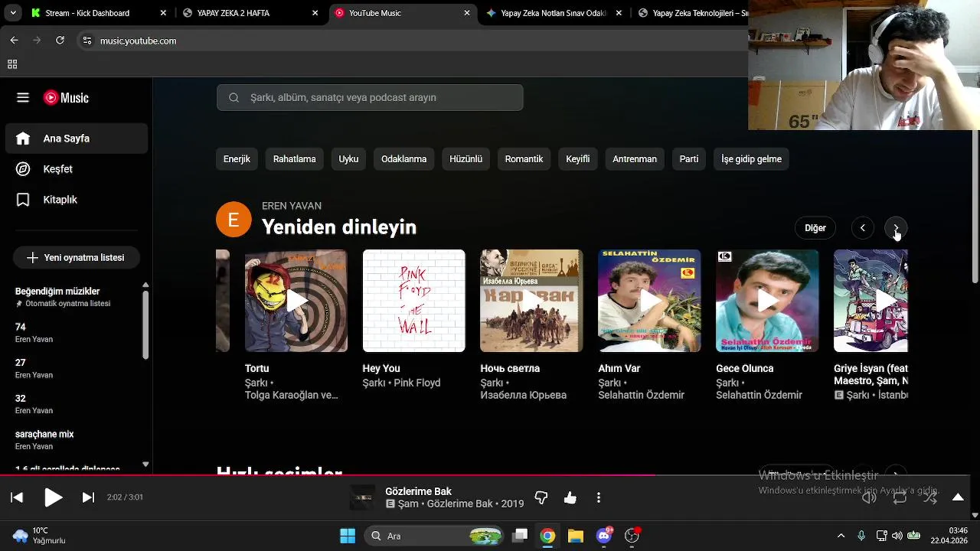This screenshot has width=980, height=551.
Task: Open Selahattin Özdemir link under Ahım Var
Action: 642,396
